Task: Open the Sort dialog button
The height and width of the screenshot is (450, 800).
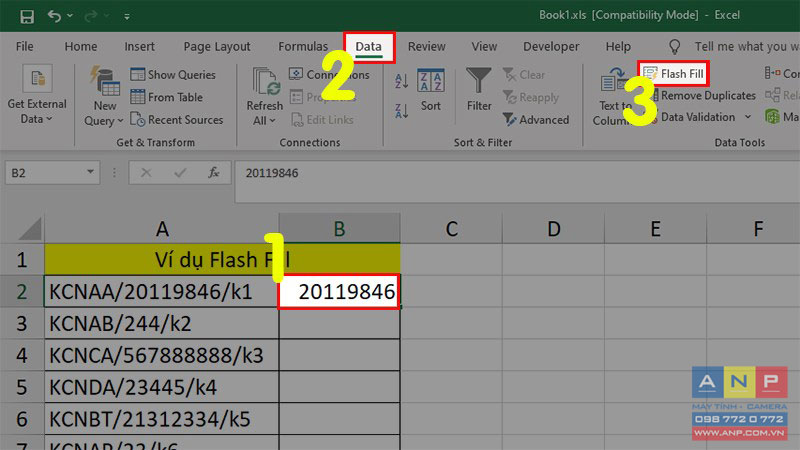Action: tap(431, 90)
